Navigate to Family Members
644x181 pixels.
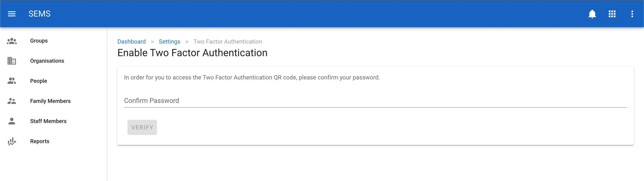point(50,101)
